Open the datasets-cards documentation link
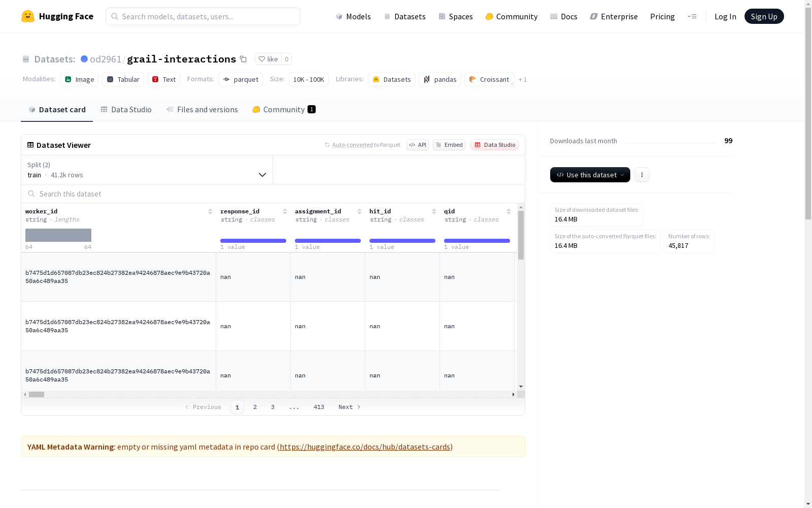The width and height of the screenshot is (812, 508). 365,447
